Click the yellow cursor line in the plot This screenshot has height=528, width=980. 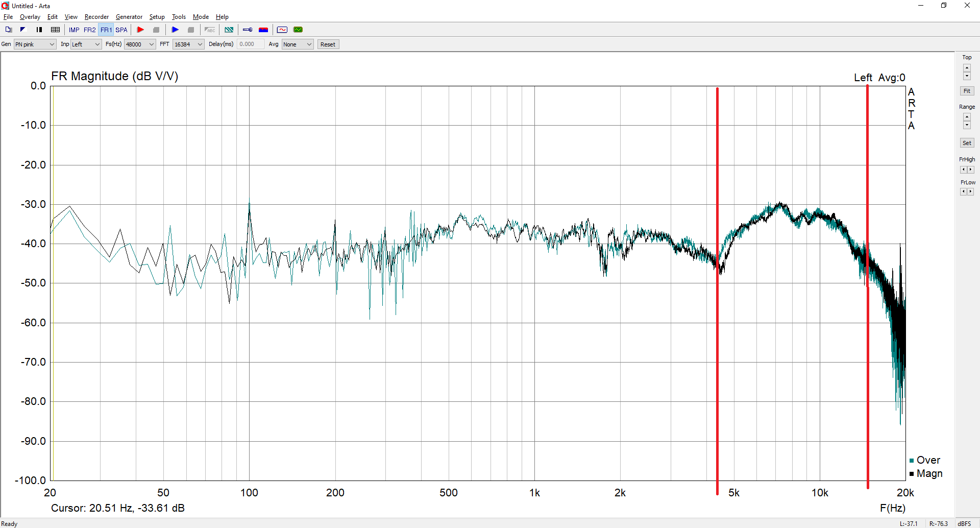pos(53,283)
